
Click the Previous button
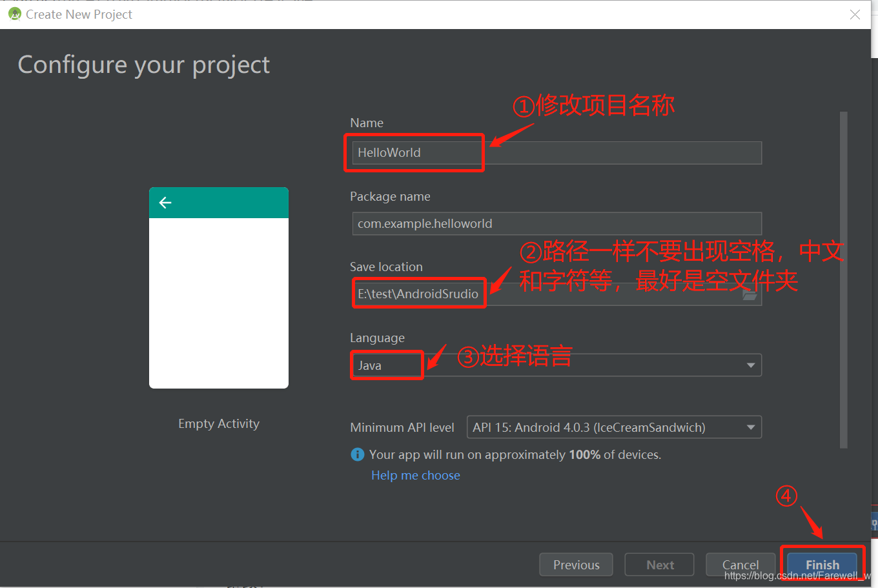coord(576,565)
